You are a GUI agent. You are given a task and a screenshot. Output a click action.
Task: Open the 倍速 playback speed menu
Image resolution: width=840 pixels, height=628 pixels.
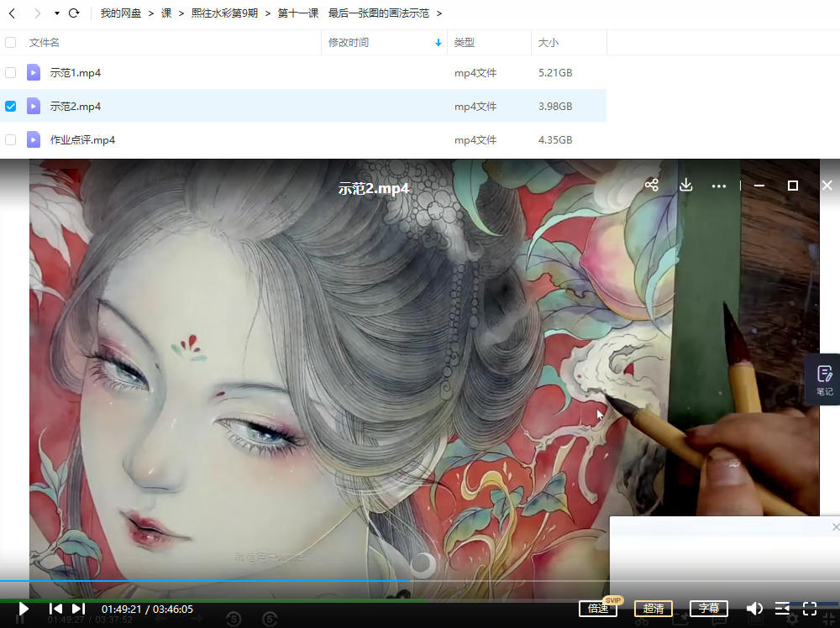(x=598, y=609)
